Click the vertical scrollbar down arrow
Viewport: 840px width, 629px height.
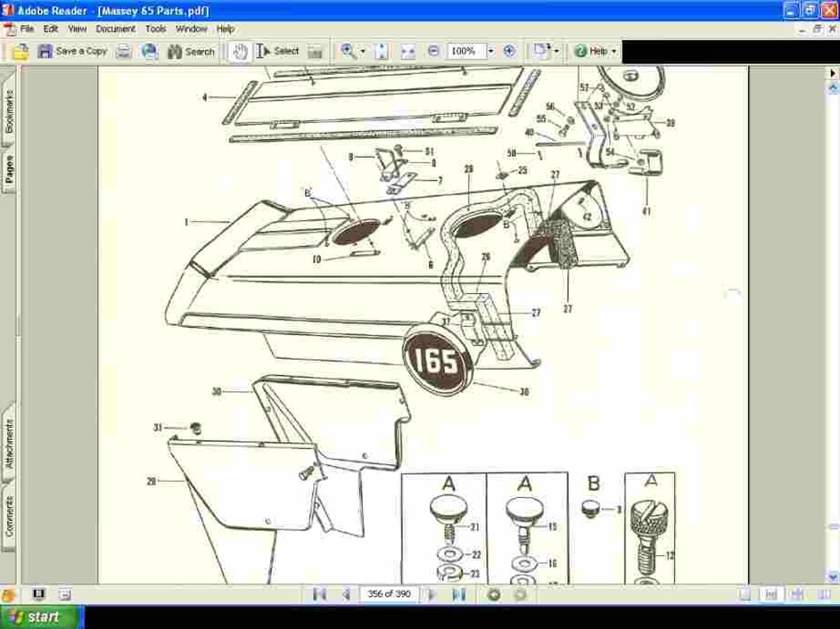pos(833,577)
